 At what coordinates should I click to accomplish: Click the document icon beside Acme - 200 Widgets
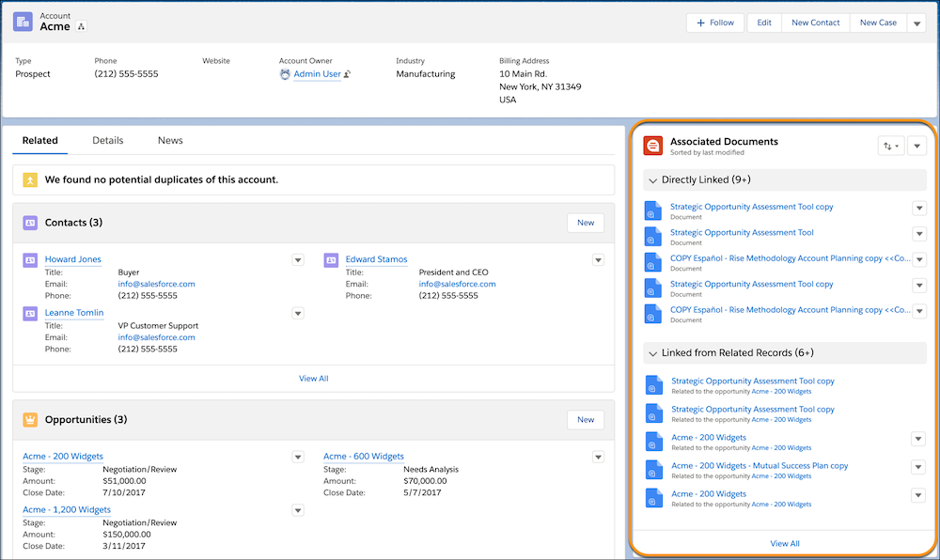[x=652, y=442]
